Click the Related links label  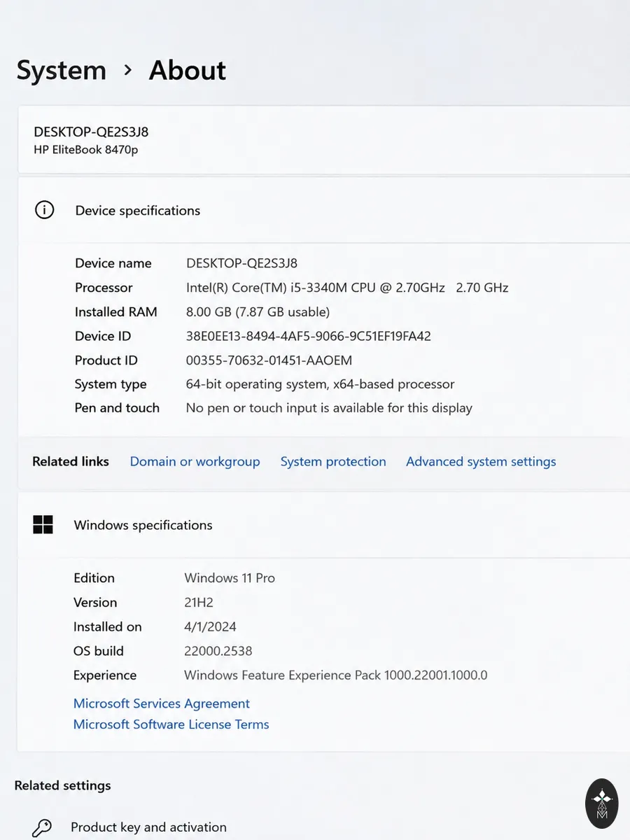click(x=71, y=461)
